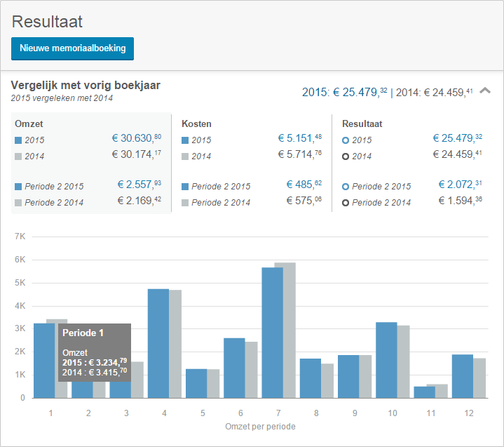This screenshot has width=504, height=447.
Task: Click Resultaat Periode 2 2014 circle marker
Action: click(346, 203)
